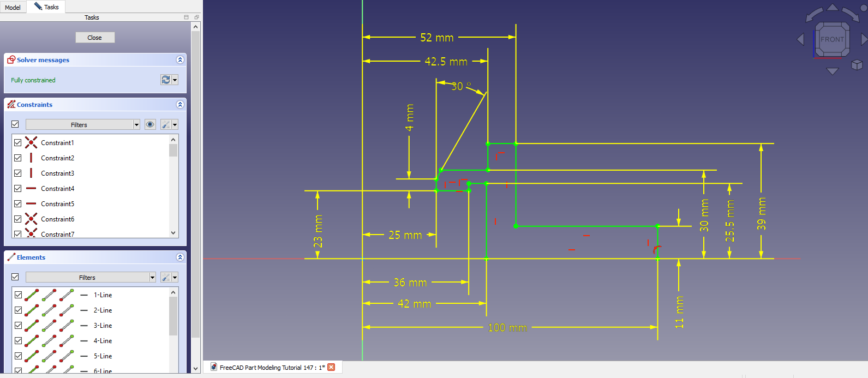Uncheck the Constraint6 checkbox
This screenshot has height=378, width=868.
[18, 219]
